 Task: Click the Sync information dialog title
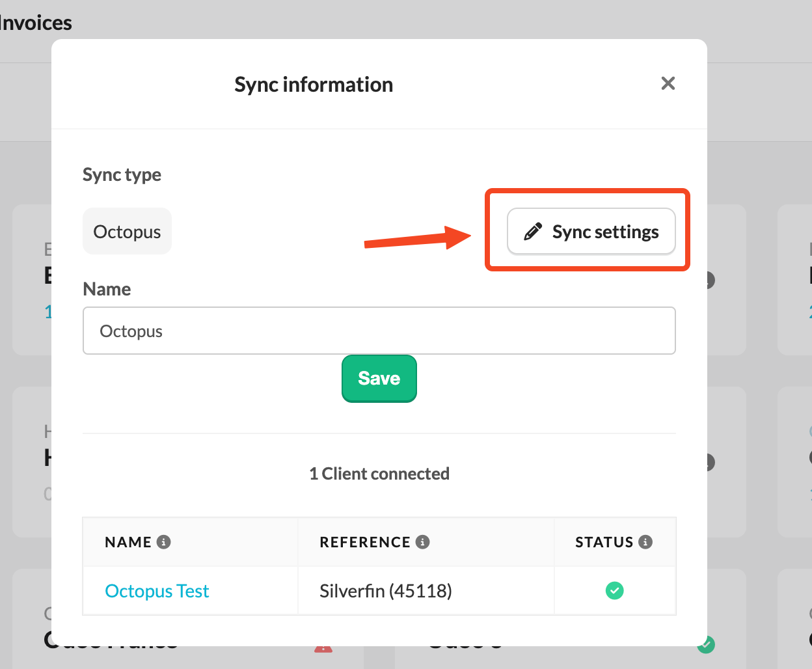tap(314, 85)
